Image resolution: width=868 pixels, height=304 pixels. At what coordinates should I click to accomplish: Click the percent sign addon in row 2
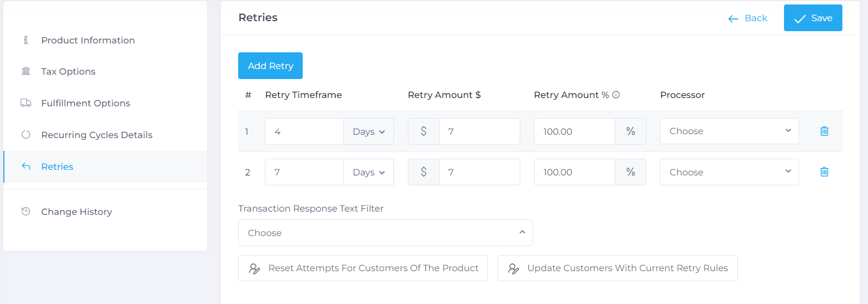click(630, 172)
